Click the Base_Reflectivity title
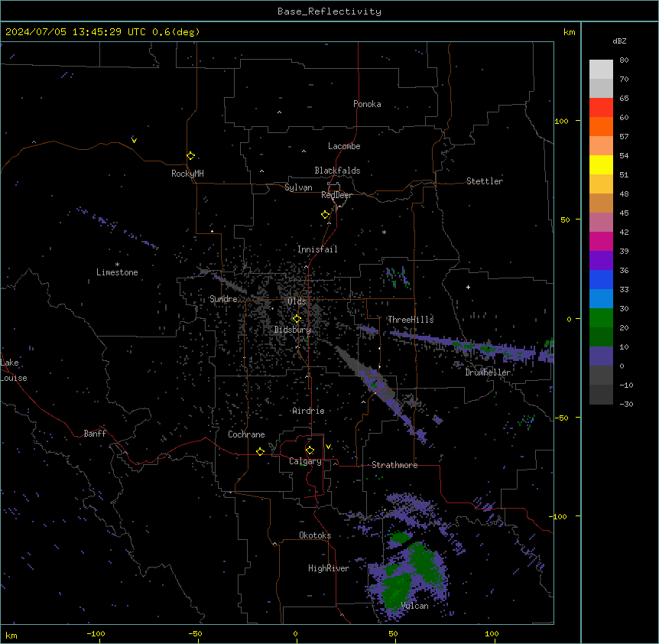This screenshot has width=659, height=644. 329,11
